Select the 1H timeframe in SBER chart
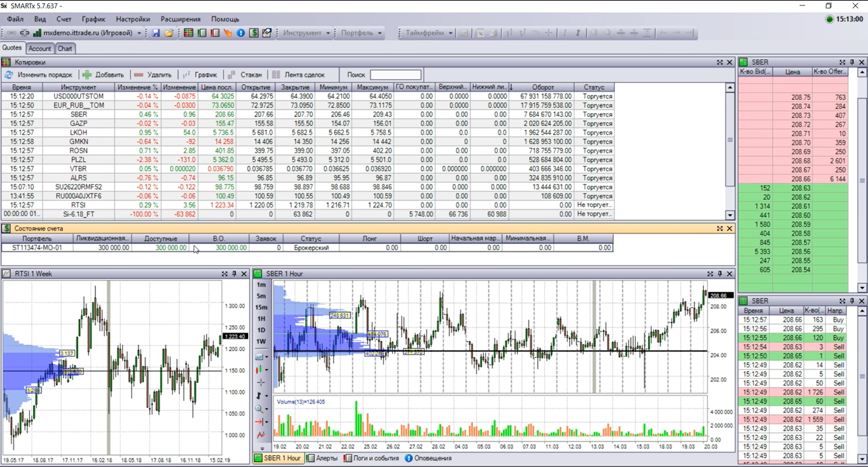This screenshot has height=467, width=868. (261, 319)
